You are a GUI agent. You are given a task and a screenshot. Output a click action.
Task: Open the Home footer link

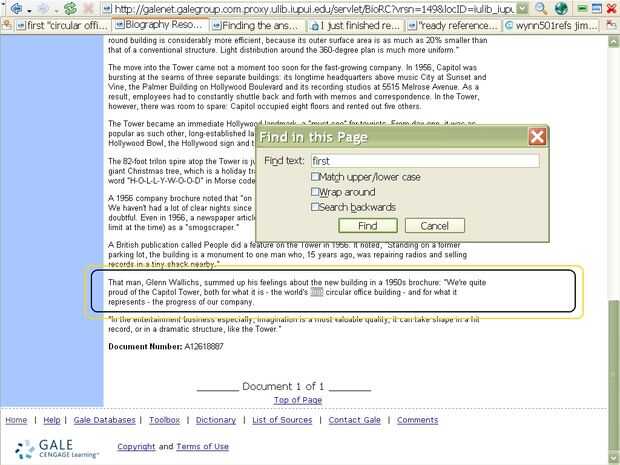pos(16,420)
